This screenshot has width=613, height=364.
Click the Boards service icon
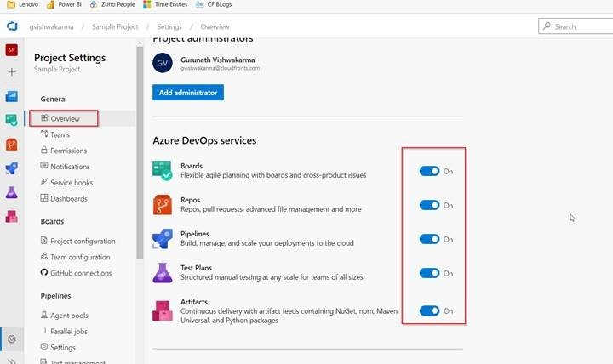point(163,171)
